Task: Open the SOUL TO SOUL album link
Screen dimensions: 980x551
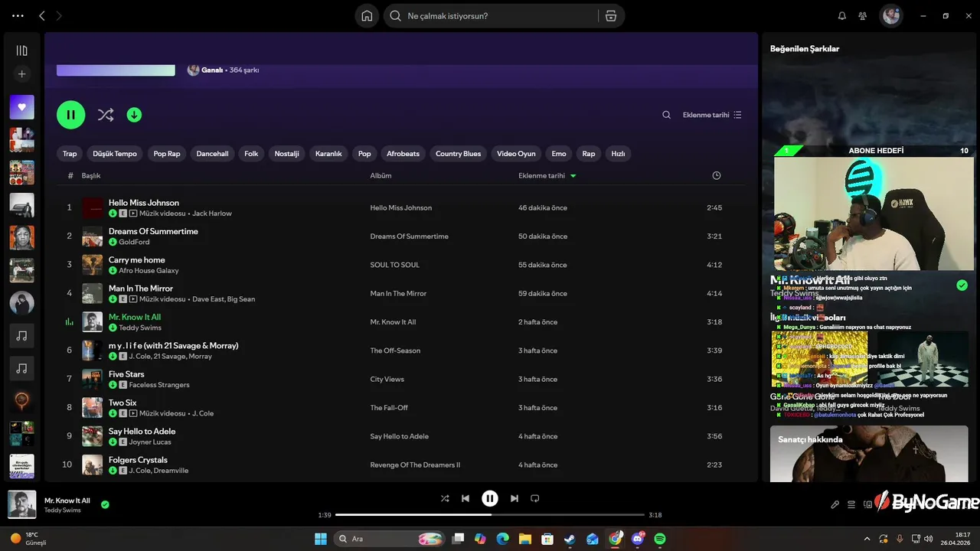Action: pos(395,265)
